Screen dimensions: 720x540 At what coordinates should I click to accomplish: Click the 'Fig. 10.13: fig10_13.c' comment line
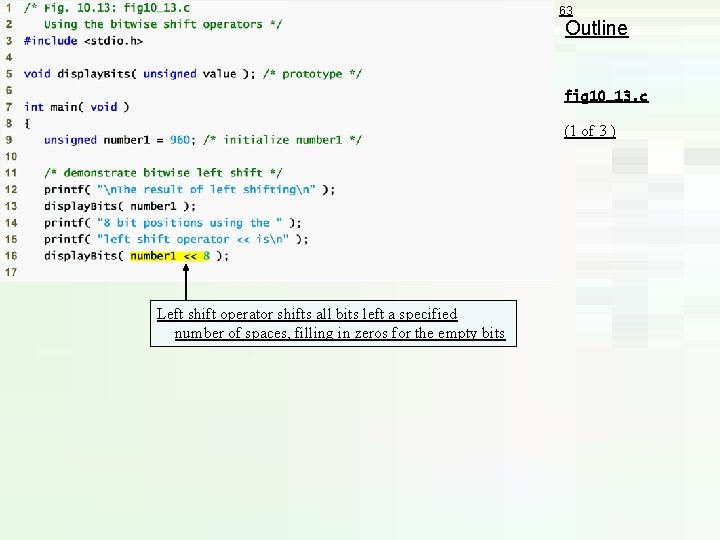(107, 8)
